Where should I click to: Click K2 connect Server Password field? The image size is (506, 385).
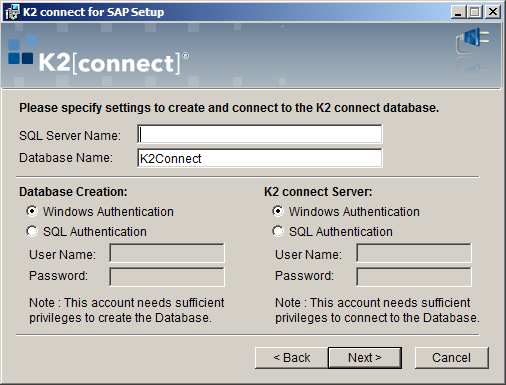(x=414, y=277)
